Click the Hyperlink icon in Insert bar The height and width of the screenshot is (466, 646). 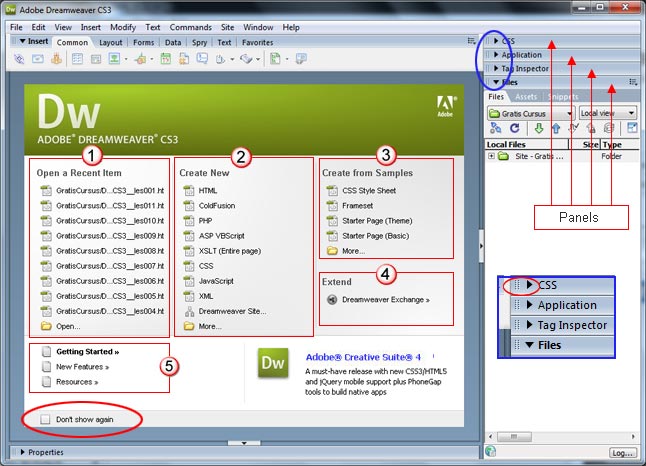click(19, 59)
